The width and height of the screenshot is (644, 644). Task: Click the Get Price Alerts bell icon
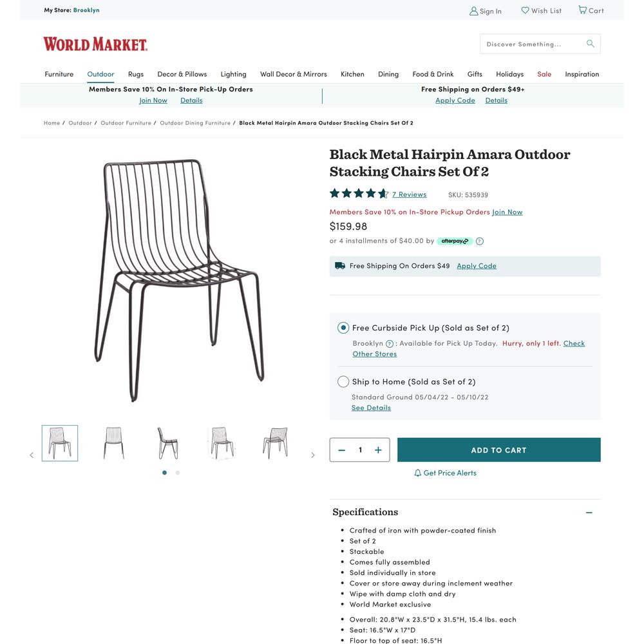418,473
